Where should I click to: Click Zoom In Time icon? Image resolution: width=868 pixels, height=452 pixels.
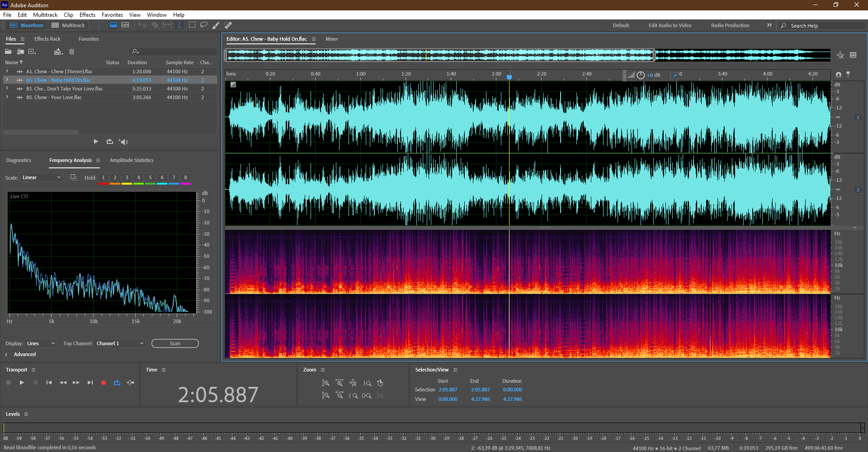pyautogui.click(x=340, y=383)
